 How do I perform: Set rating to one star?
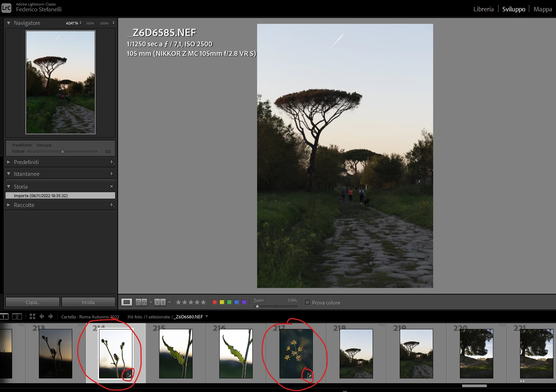[x=179, y=302]
